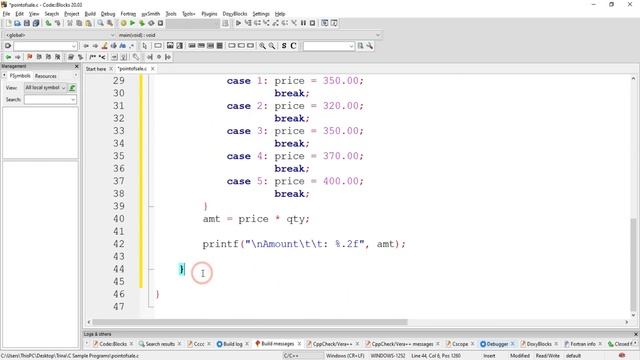Click the green Jump back arrow icon
The width and height of the screenshot is (640, 360).
[x=8, y=57]
